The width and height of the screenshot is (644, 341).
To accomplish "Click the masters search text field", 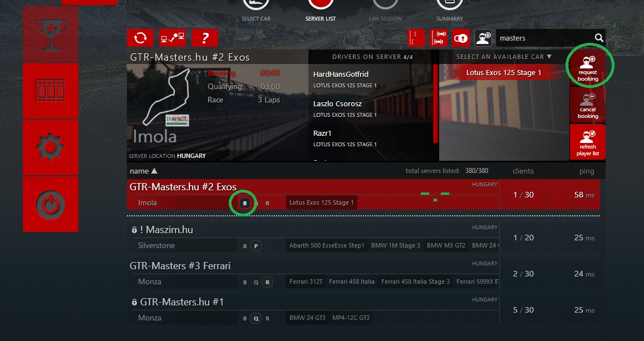I will pos(544,38).
